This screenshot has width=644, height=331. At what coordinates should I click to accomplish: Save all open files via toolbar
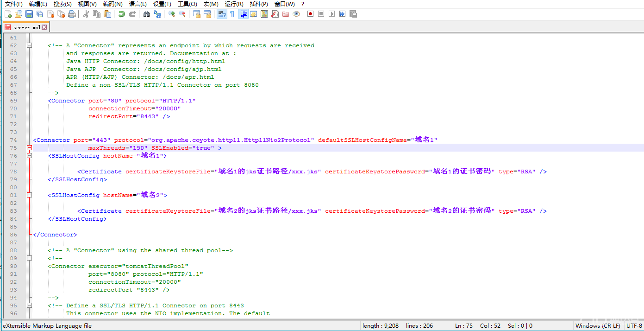point(39,14)
